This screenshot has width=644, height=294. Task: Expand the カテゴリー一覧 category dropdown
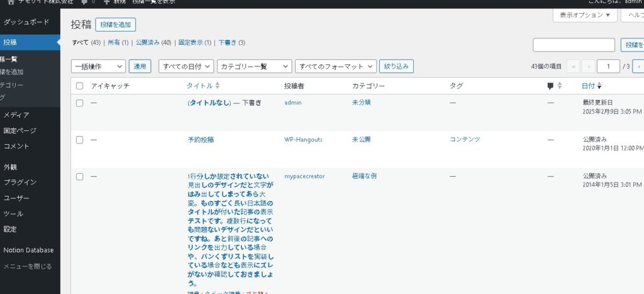click(x=254, y=66)
